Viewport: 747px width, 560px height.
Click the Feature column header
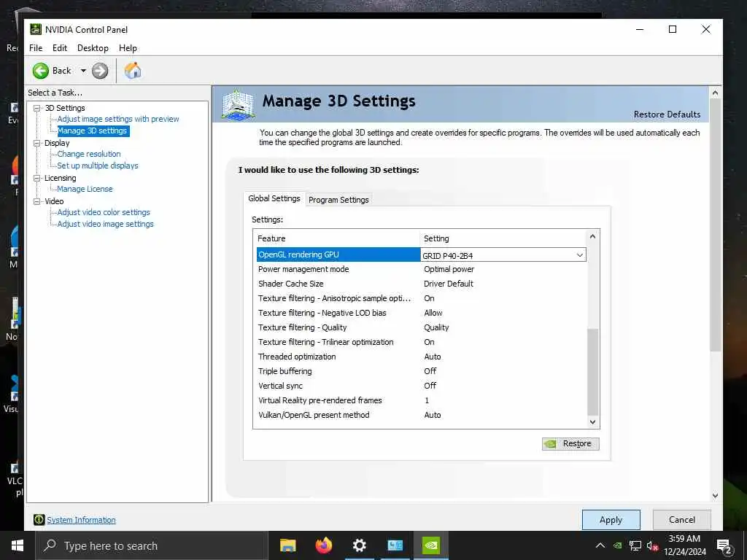pyautogui.click(x=337, y=238)
